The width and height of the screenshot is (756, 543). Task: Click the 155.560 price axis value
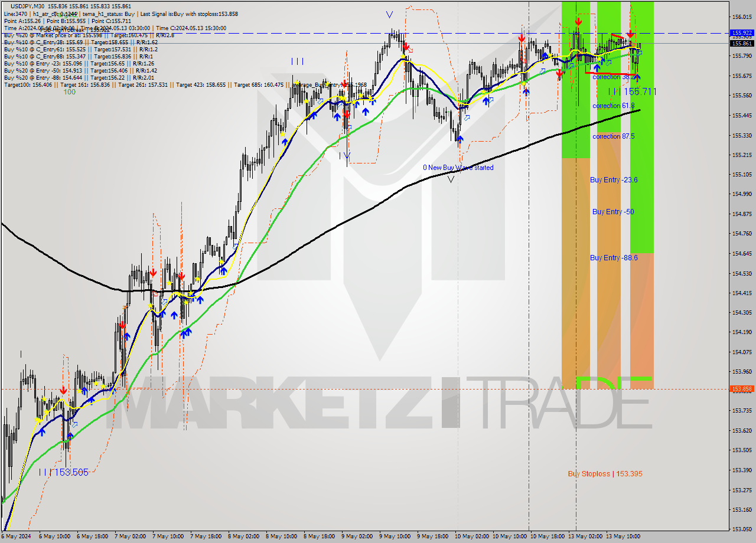[742, 96]
